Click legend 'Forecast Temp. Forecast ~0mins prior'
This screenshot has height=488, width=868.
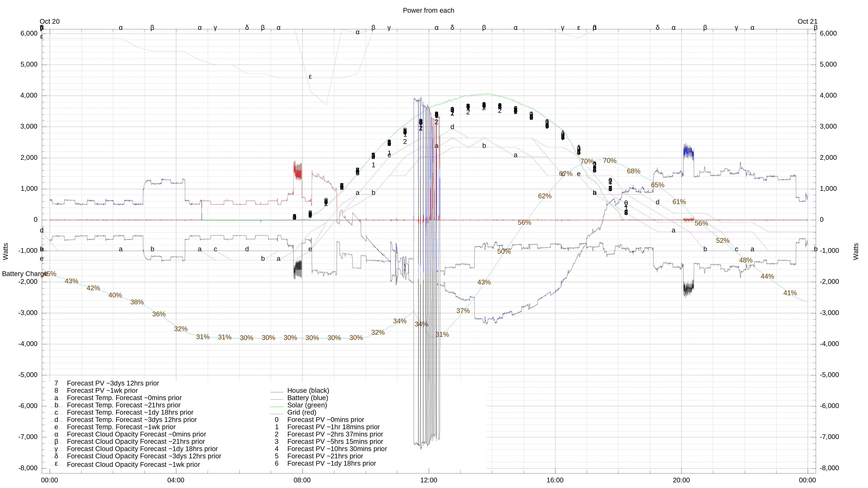124,398
